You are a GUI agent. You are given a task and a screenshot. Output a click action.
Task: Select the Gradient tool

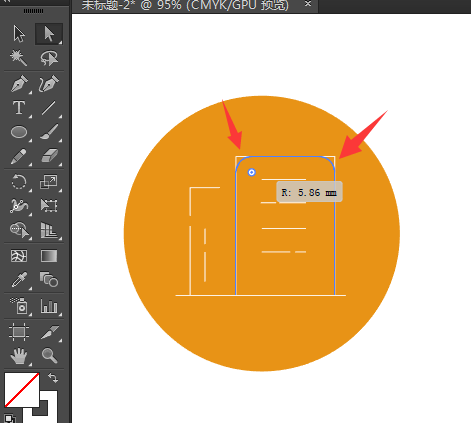(x=49, y=256)
